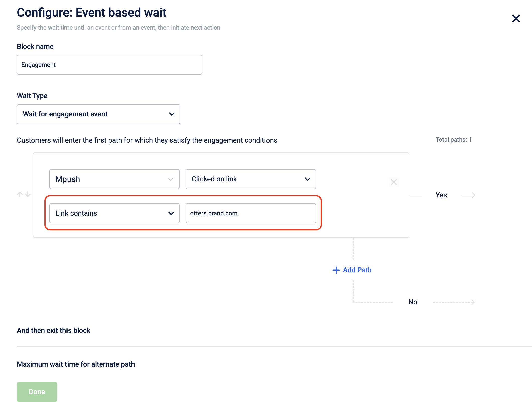
Task: Move the path down with the down arrow
Action: point(28,194)
